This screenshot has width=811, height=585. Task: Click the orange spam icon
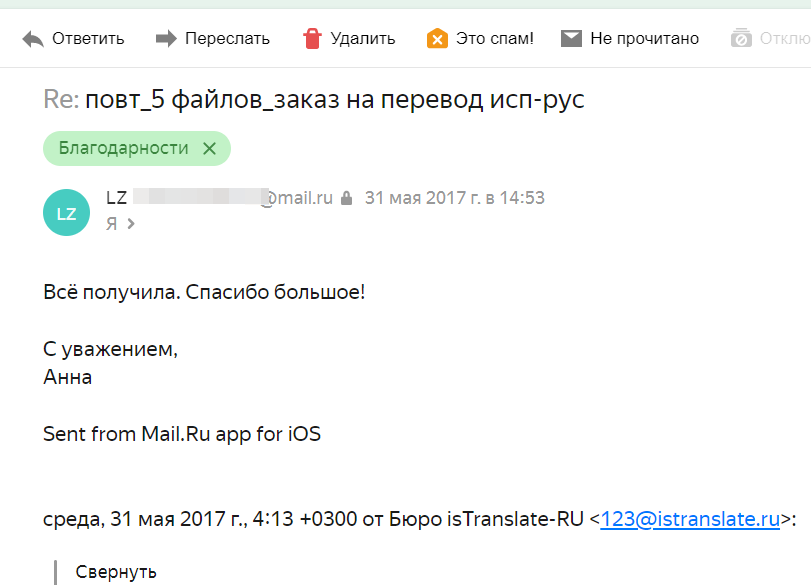click(437, 38)
